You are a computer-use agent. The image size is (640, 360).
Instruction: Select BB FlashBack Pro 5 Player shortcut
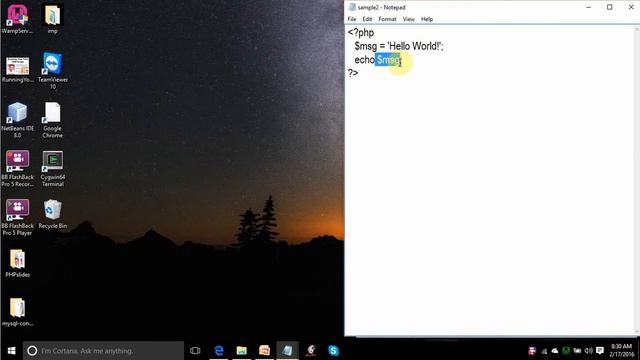(x=17, y=217)
